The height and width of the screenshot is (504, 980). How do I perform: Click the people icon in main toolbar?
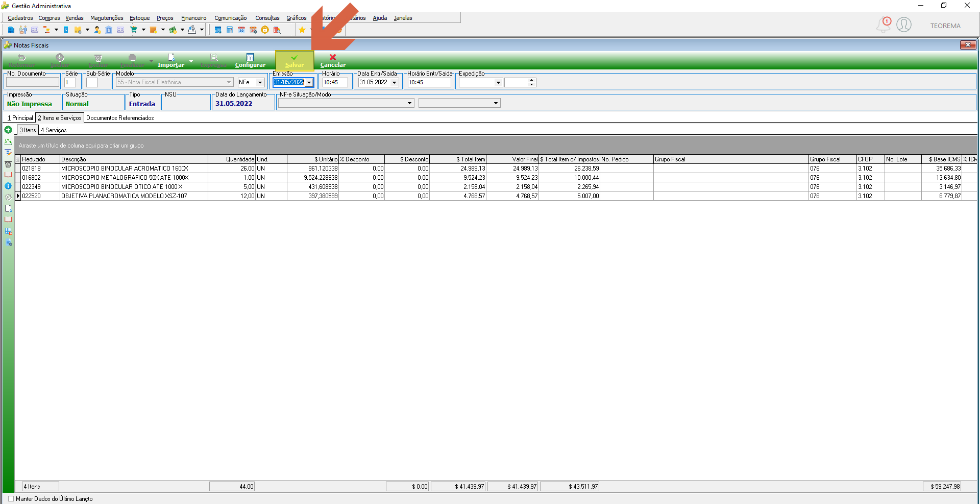point(23,30)
